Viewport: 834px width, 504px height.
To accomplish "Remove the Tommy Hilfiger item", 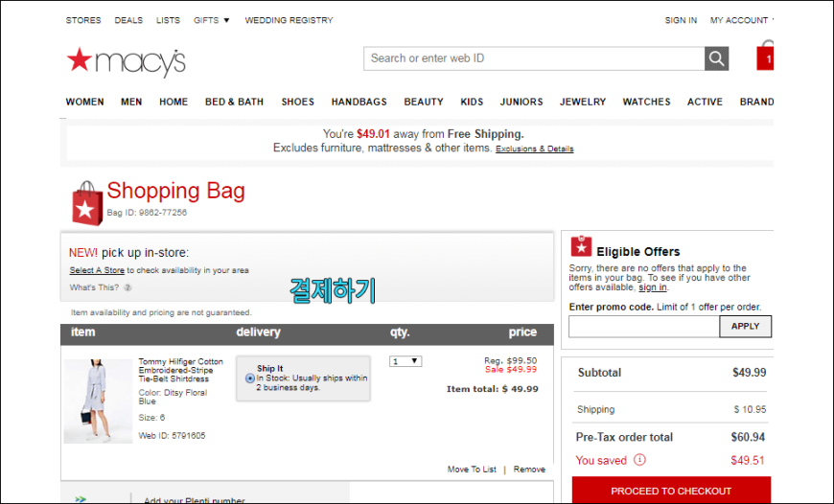I will click(x=529, y=470).
